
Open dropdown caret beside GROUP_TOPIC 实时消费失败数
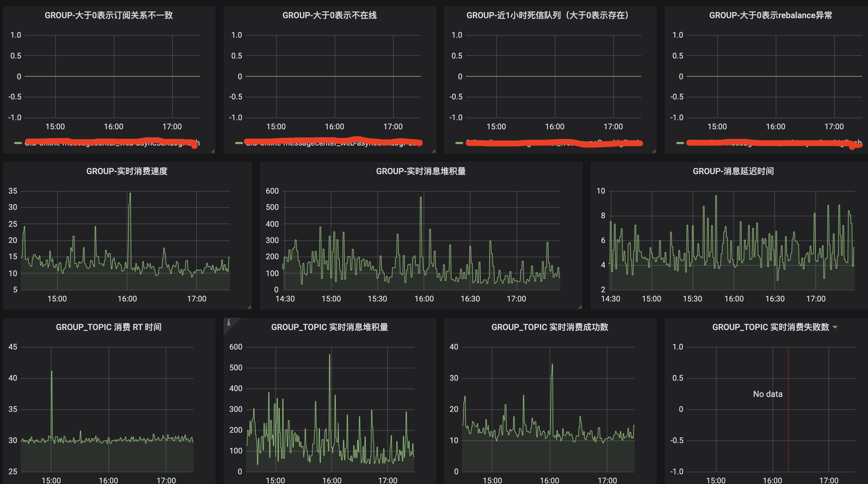tap(835, 327)
